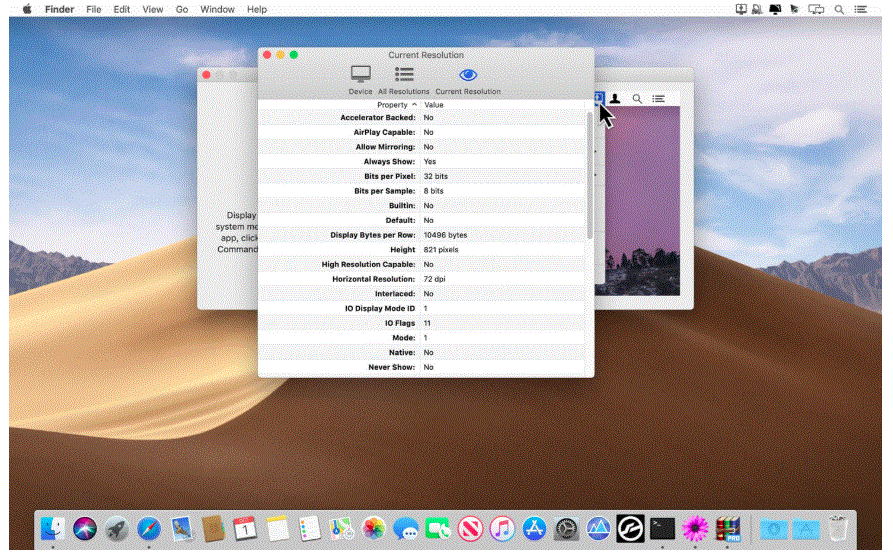Select the Current Resolution eye tab

point(468,80)
